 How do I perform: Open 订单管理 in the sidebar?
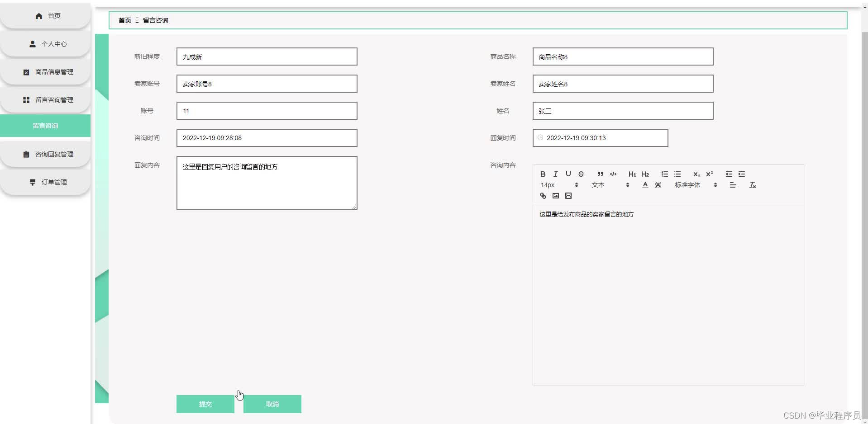45,182
